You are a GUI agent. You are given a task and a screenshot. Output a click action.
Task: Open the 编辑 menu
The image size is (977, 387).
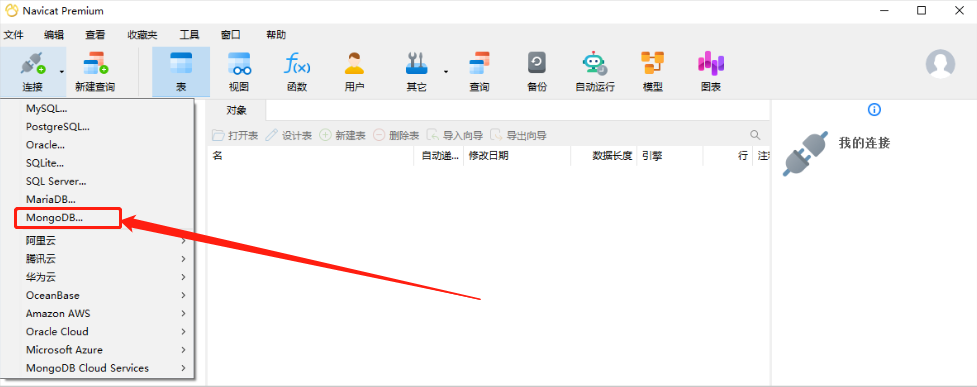54,35
